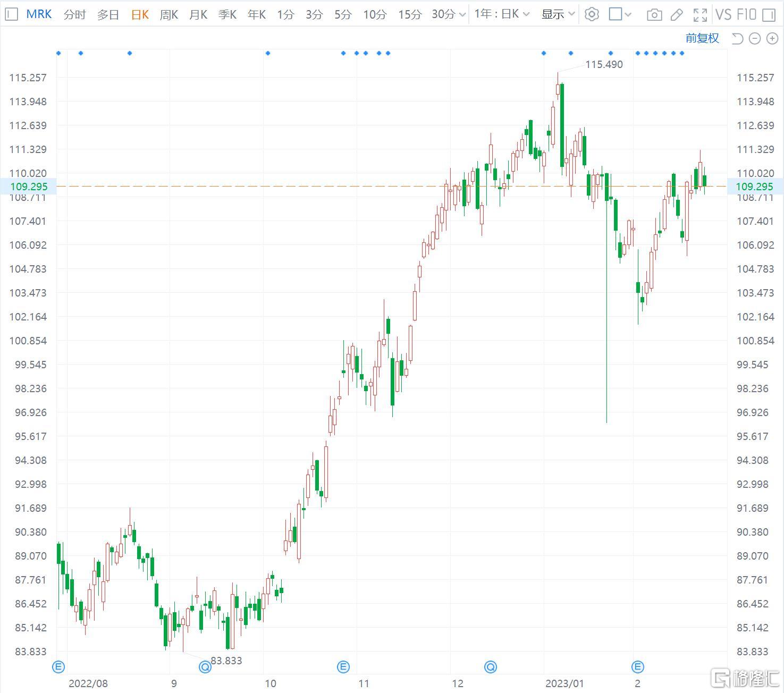The width and height of the screenshot is (784, 693).
Task: Open the 1年：日K range dropdown
Action: point(502,14)
